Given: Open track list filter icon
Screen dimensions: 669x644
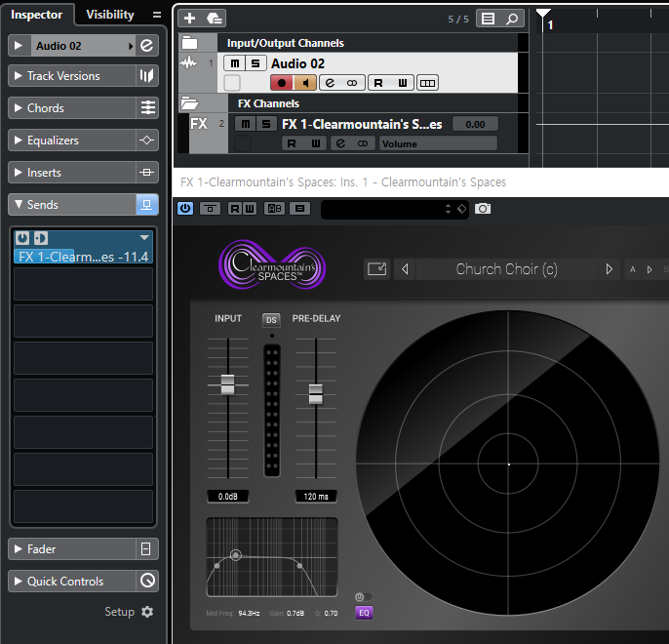Looking at the screenshot, I should click(x=488, y=19).
